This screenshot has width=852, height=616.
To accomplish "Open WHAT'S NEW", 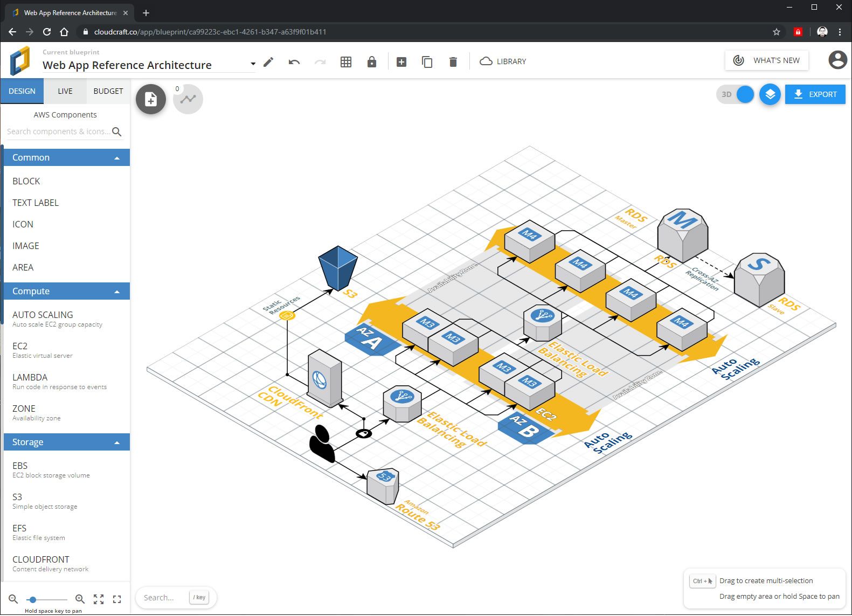I will point(767,60).
